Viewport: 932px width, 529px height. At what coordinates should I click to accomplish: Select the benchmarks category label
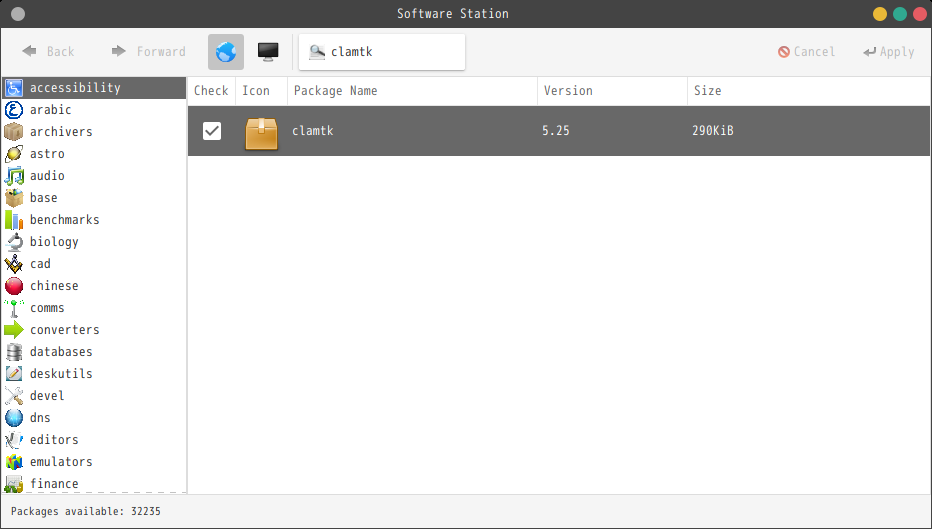click(65, 220)
